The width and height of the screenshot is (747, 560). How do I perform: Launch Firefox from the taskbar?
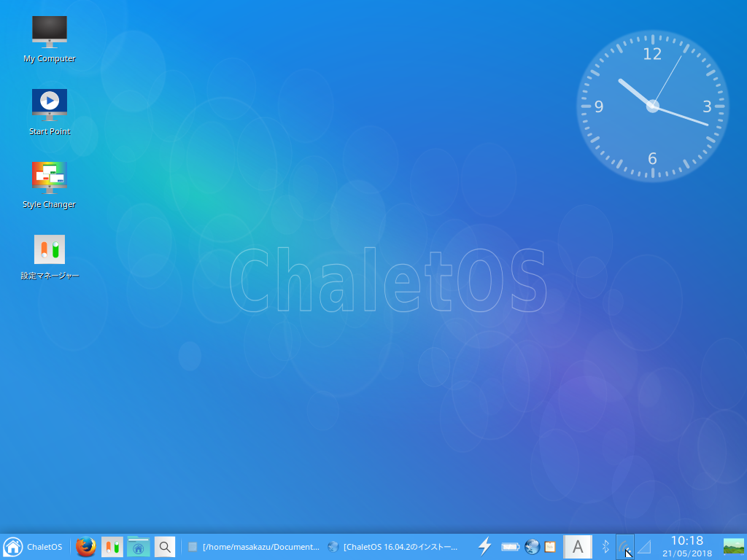[86, 547]
